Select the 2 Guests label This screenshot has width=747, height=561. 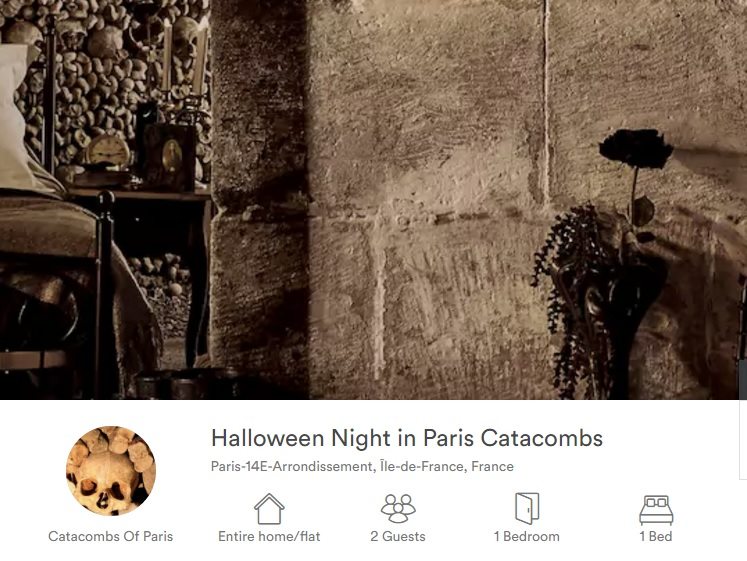point(398,536)
